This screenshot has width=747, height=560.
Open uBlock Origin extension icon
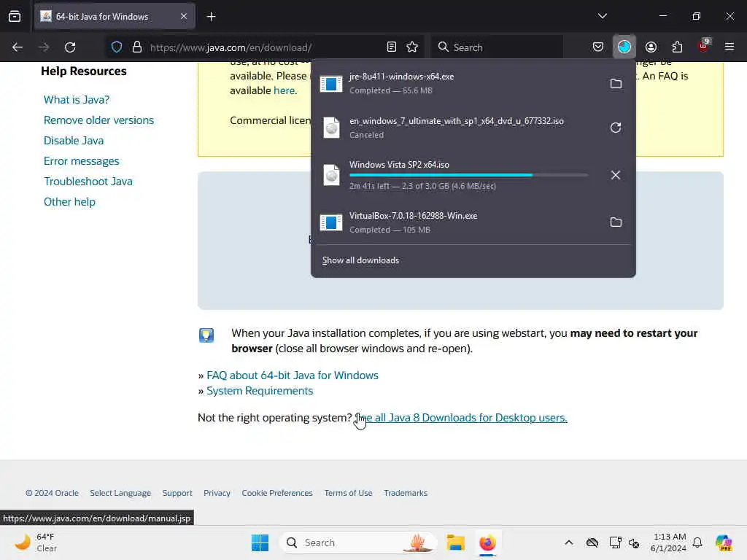pyautogui.click(x=704, y=46)
